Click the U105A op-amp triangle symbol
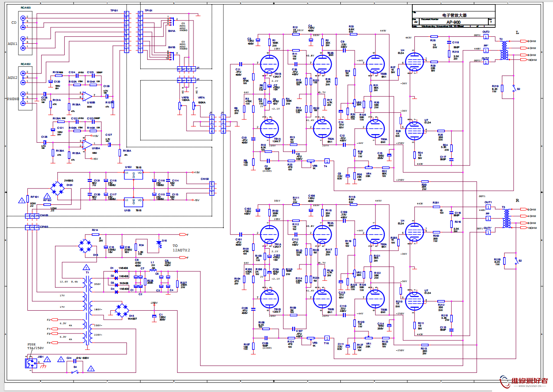 [87, 145]
